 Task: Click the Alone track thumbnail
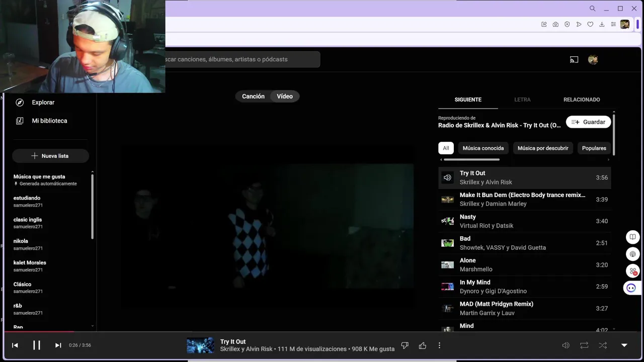point(447,265)
